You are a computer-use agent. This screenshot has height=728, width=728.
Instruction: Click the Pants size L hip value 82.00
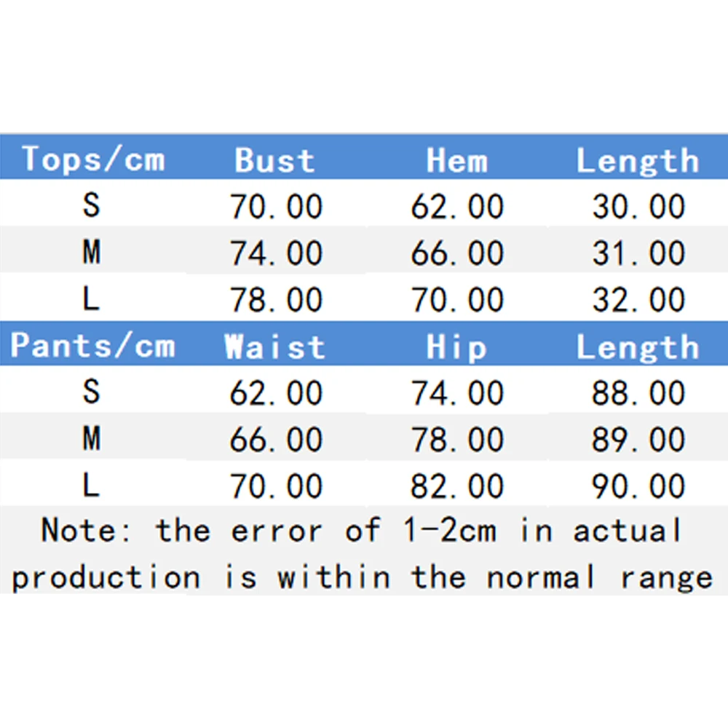point(457,486)
